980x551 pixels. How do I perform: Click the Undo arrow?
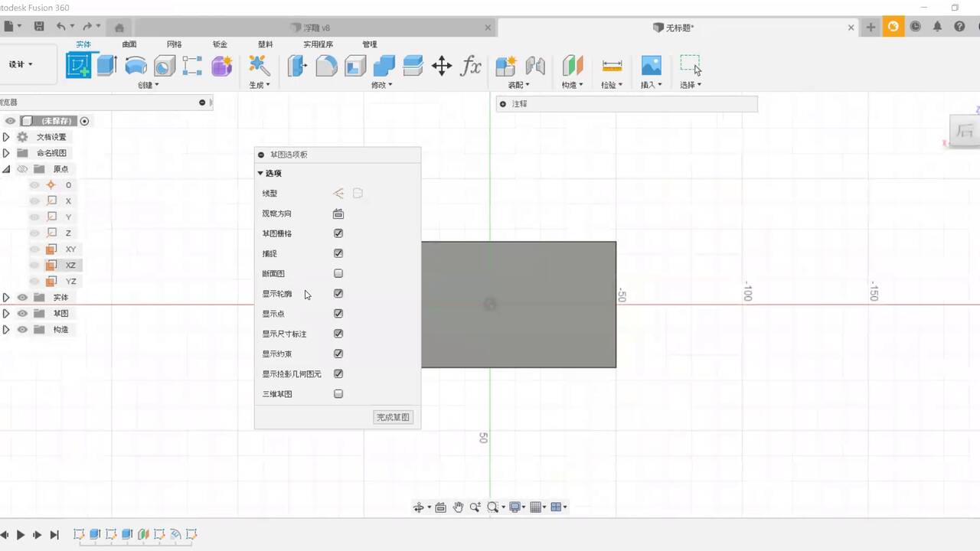point(60,27)
